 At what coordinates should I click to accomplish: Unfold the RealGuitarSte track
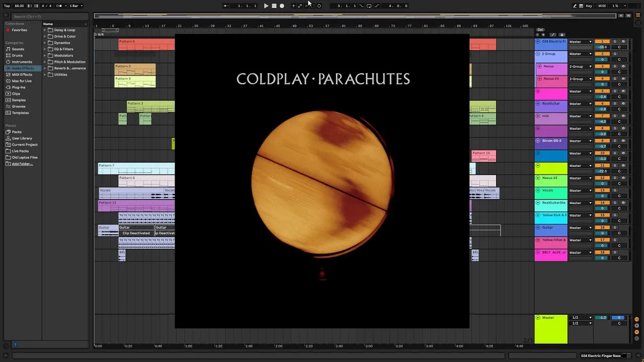pos(538,203)
